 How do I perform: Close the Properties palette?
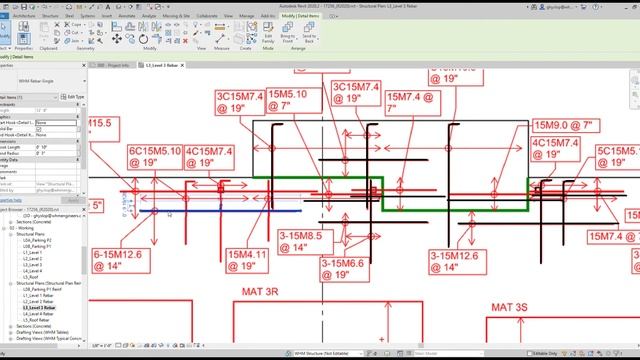(84, 65)
